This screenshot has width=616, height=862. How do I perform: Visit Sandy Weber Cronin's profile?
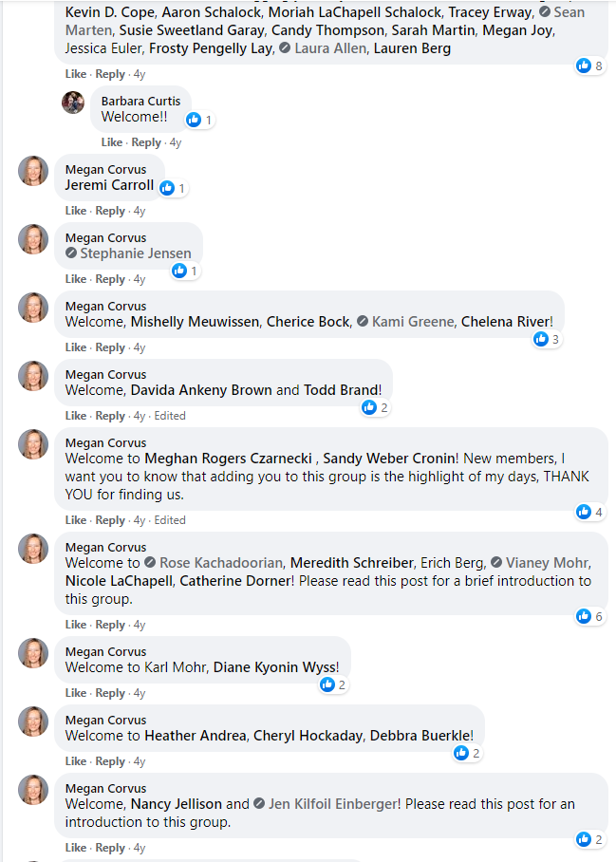coord(389,458)
